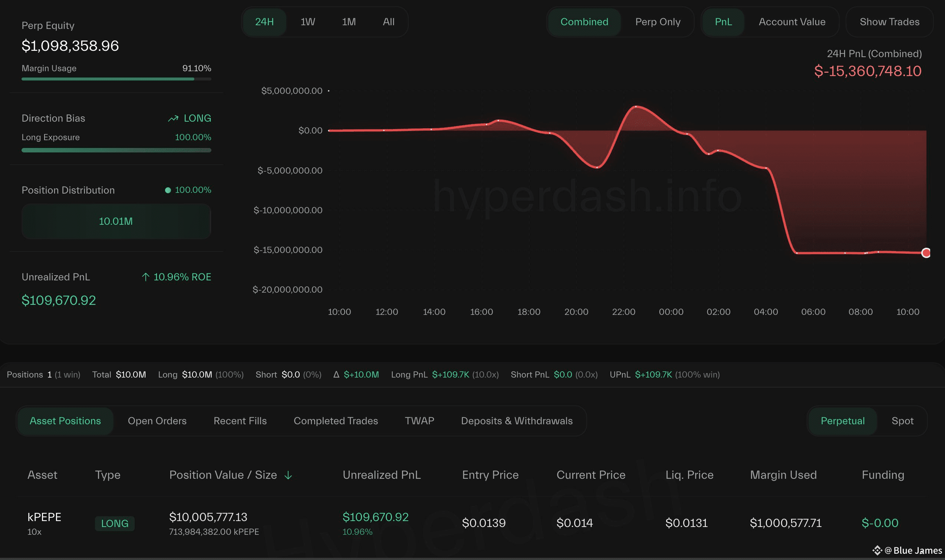
Task: Click the Binance logo watermark icon
Action: tap(877, 551)
